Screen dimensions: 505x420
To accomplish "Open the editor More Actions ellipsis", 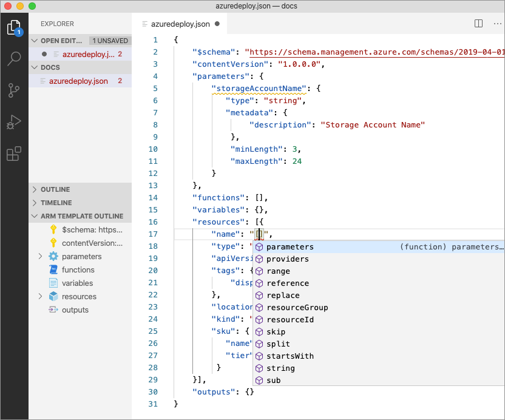I will (497, 24).
